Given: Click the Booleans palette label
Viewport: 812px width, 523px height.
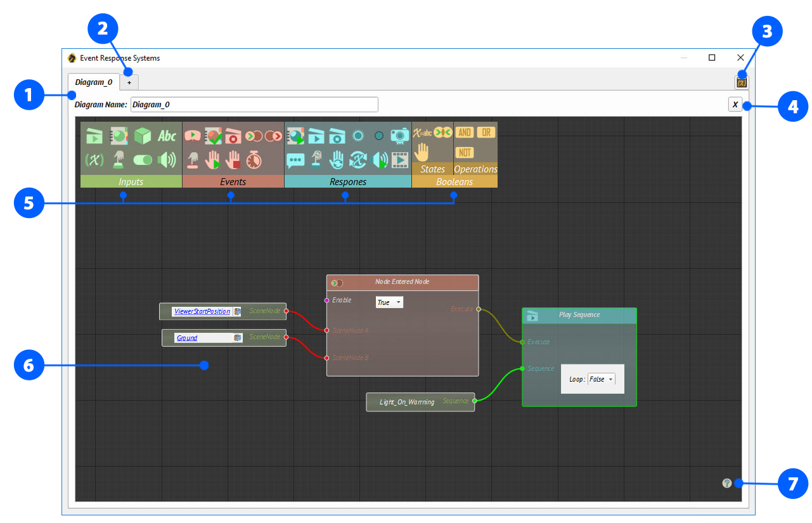Looking at the screenshot, I should point(454,181).
